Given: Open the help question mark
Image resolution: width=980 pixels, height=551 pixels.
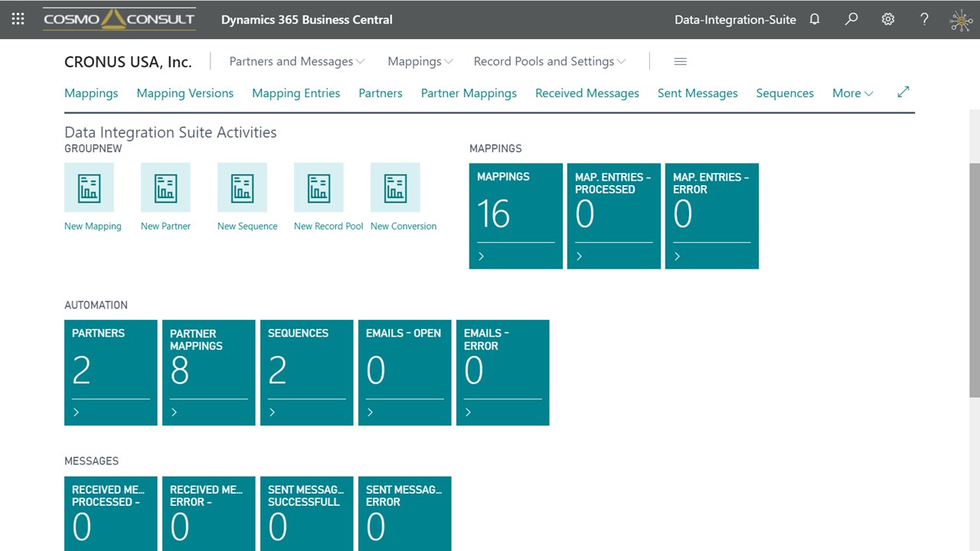Looking at the screenshot, I should (x=925, y=19).
